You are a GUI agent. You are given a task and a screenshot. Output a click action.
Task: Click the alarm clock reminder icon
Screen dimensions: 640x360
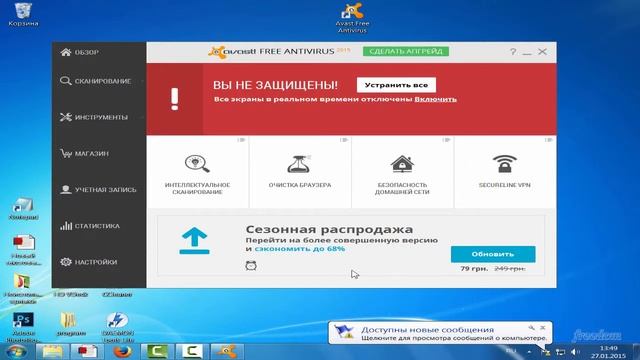251,266
